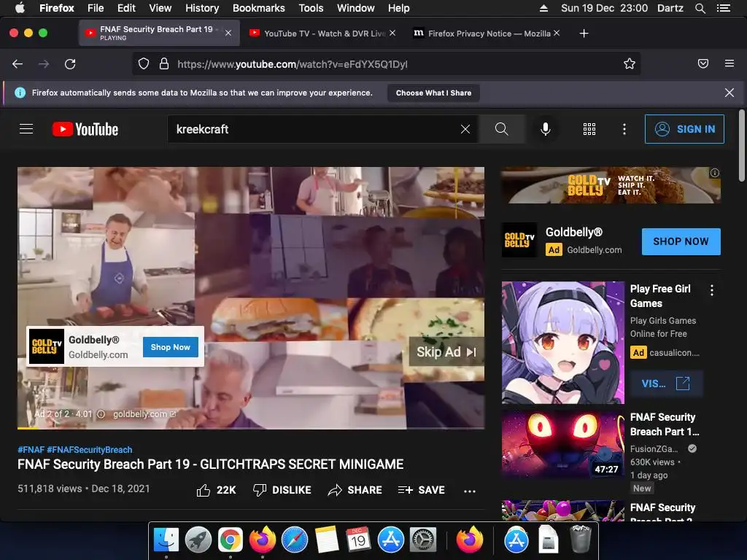Open System Preferences from the Dock
Viewport: 747px width, 560px height.
423,540
